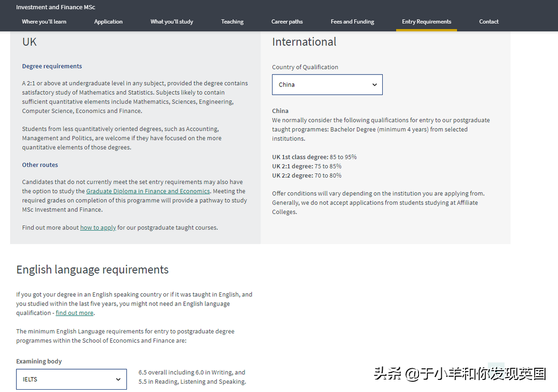The width and height of the screenshot is (558, 392).
Task: Select the Career paths tab
Action: click(287, 21)
